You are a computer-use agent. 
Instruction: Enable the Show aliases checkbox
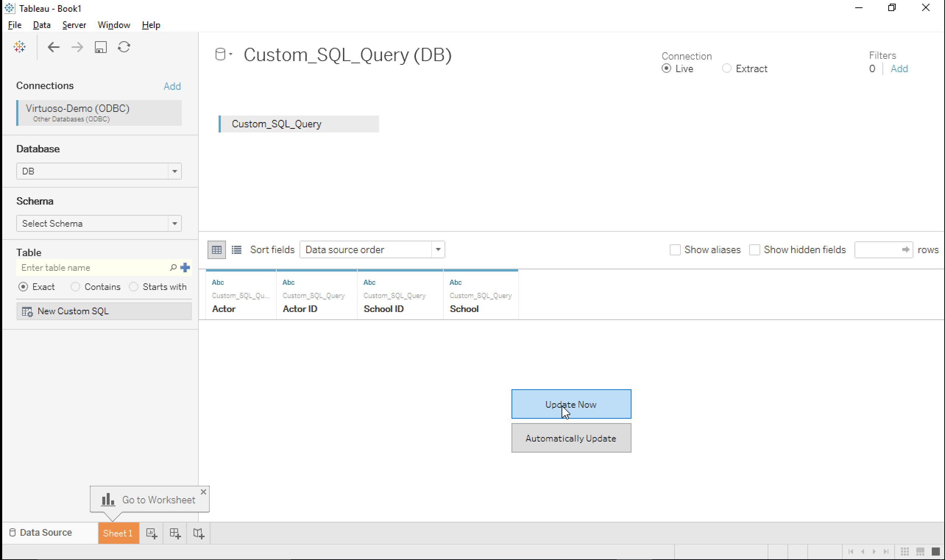675,250
